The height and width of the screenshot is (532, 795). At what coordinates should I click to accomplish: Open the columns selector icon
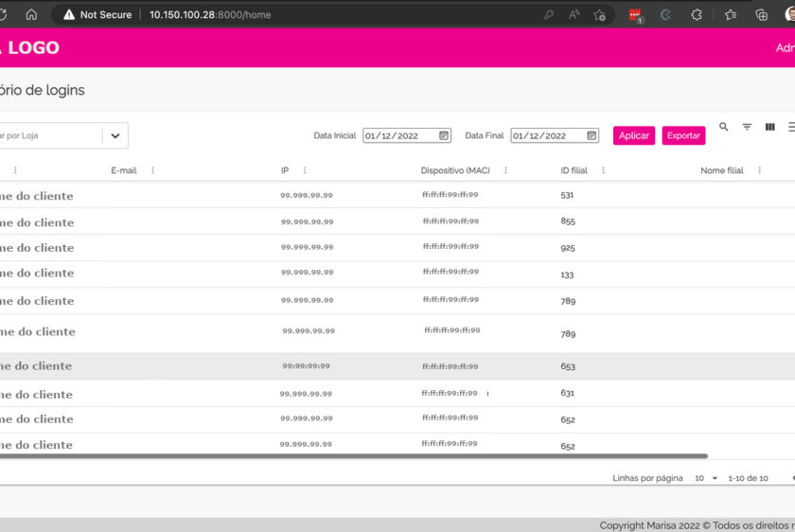pyautogui.click(x=769, y=127)
